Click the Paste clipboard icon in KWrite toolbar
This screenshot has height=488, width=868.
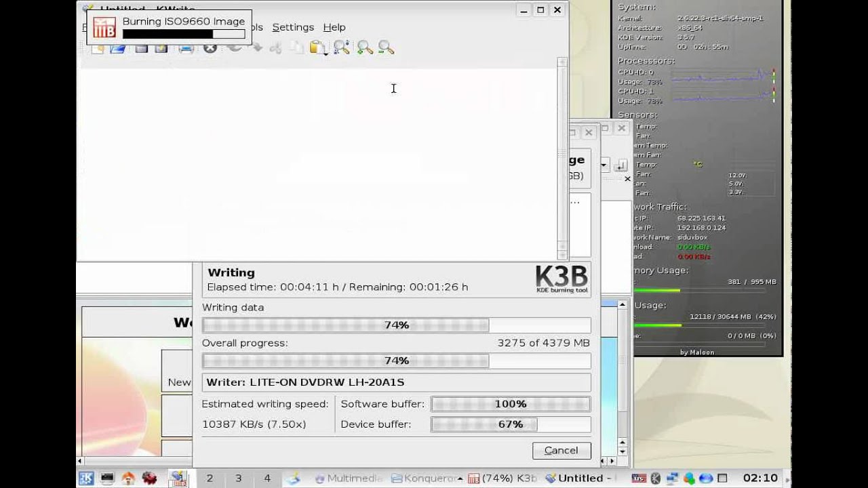317,47
